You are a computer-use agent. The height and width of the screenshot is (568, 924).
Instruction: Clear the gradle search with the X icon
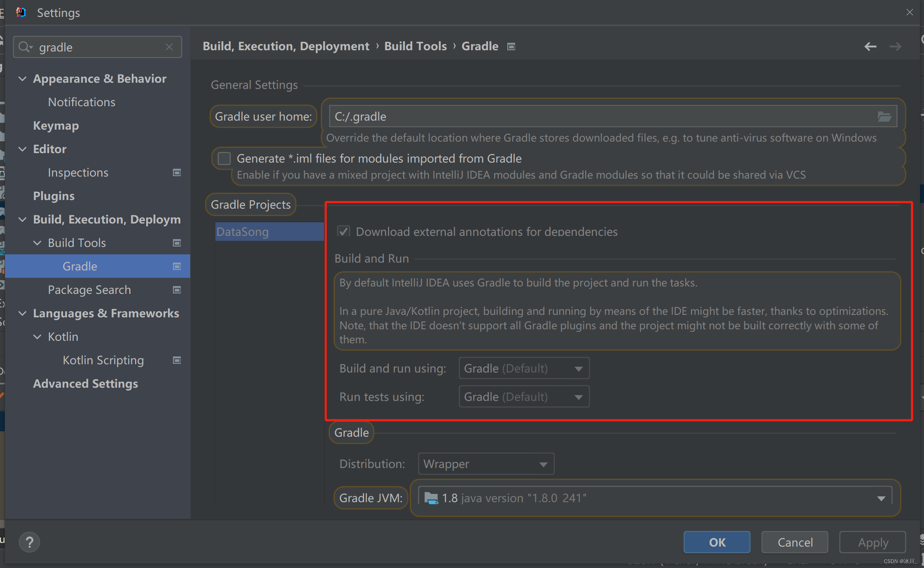(169, 47)
